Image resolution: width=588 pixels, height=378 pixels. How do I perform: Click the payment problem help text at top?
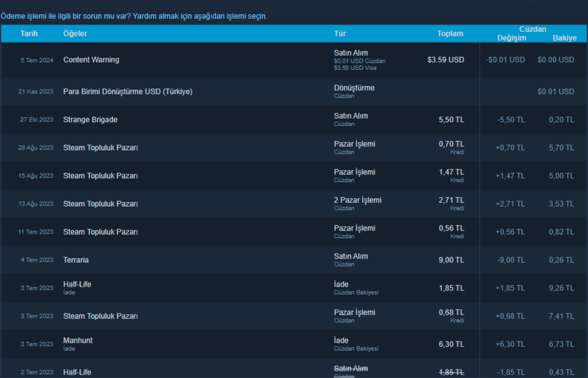point(134,16)
